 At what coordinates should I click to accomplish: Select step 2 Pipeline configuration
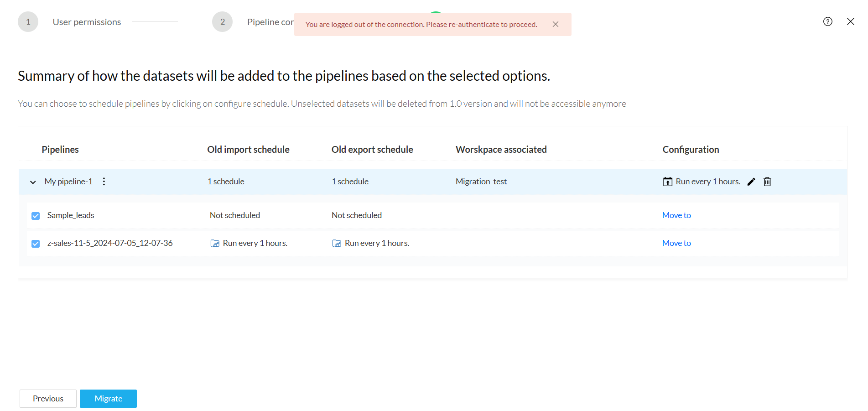[x=223, y=22]
